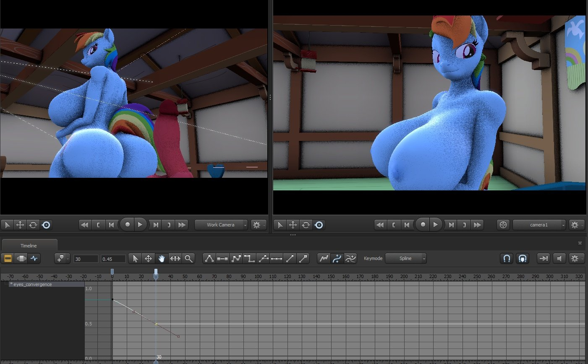Click the right bracket button in Work Camera controls
This screenshot has height=364, width=588.
pyautogui.click(x=169, y=225)
